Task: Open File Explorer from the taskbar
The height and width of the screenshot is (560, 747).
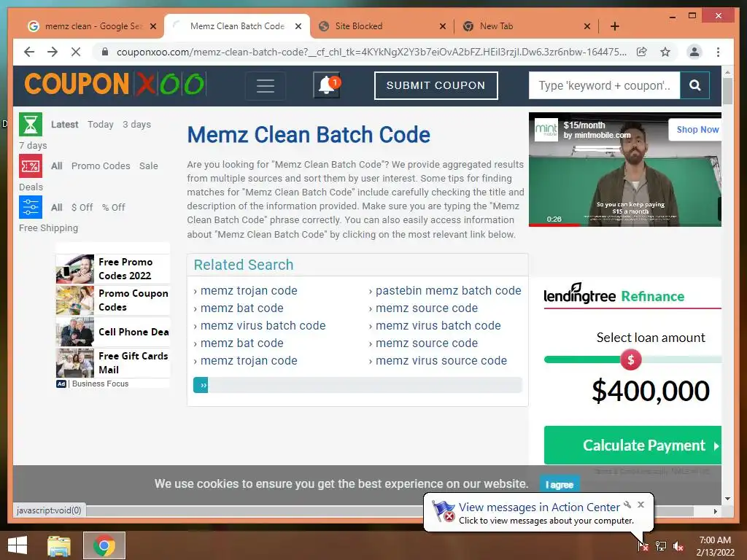Action: point(59,545)
